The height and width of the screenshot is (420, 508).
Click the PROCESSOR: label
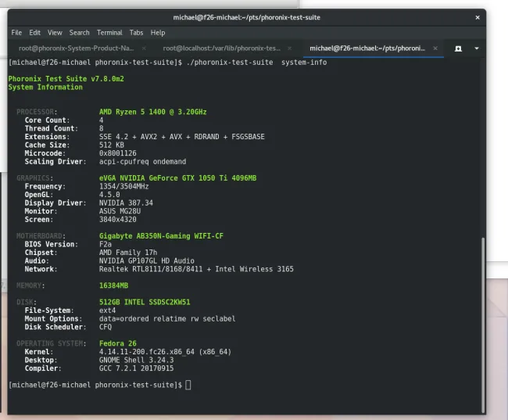pyautogui.click(x=37, y=112)
